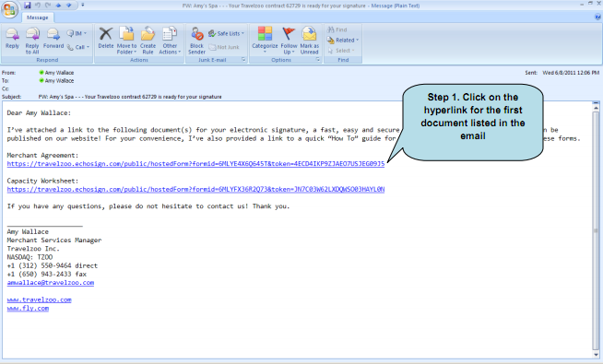Click 'Dear Amy Wallace:' greeting text

(x=39, y=113)
